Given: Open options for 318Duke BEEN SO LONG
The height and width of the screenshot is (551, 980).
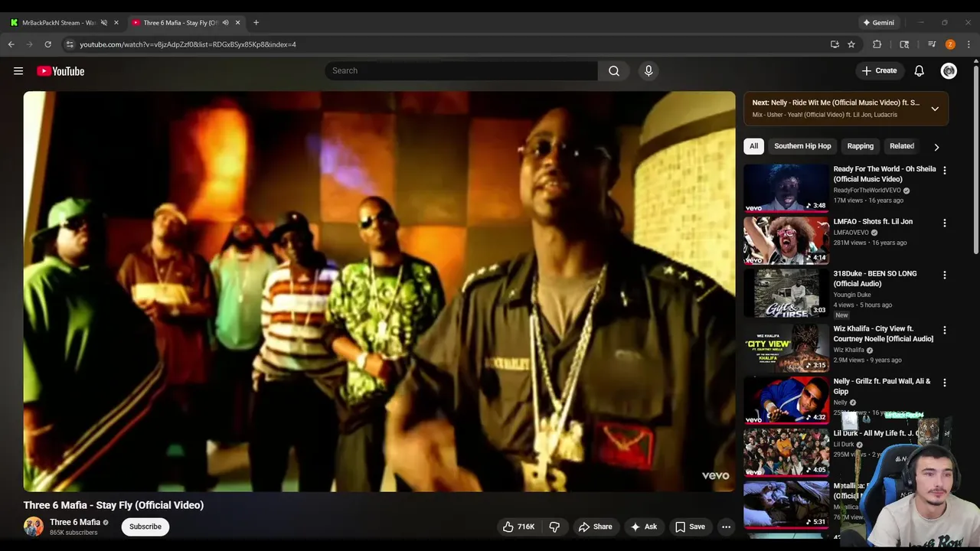Looking at the screenshot, I should (944, 275).
